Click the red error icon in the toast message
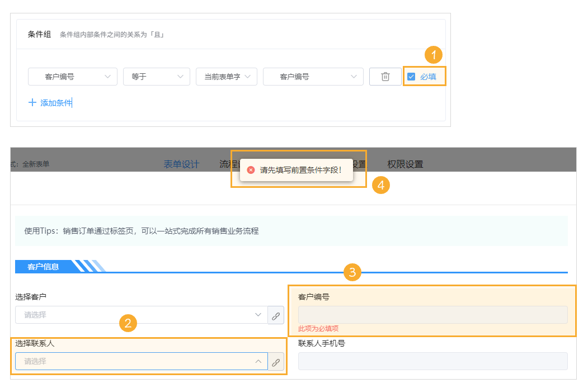588x388 pixels. tap(250, 171)
